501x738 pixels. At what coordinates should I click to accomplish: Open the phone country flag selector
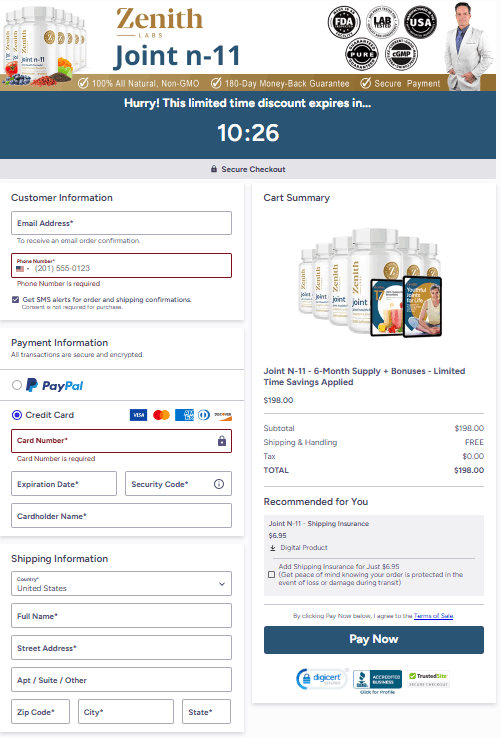click(x=22, y=269)
